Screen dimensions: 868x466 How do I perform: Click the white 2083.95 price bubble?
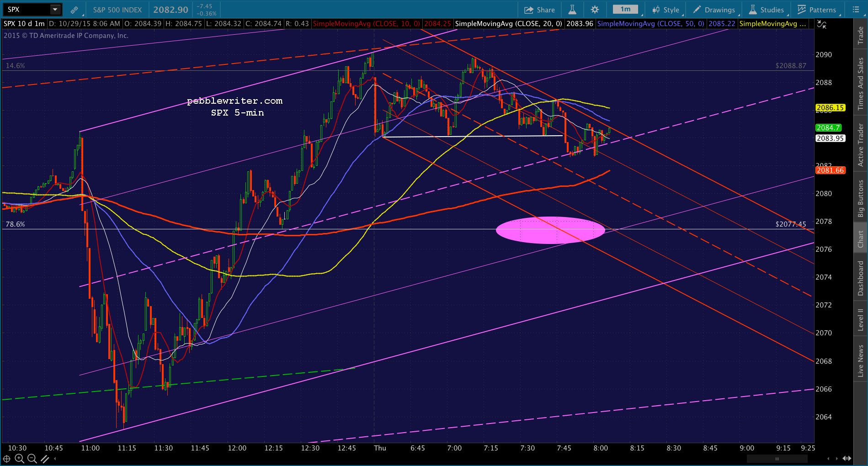click(830, 138)
